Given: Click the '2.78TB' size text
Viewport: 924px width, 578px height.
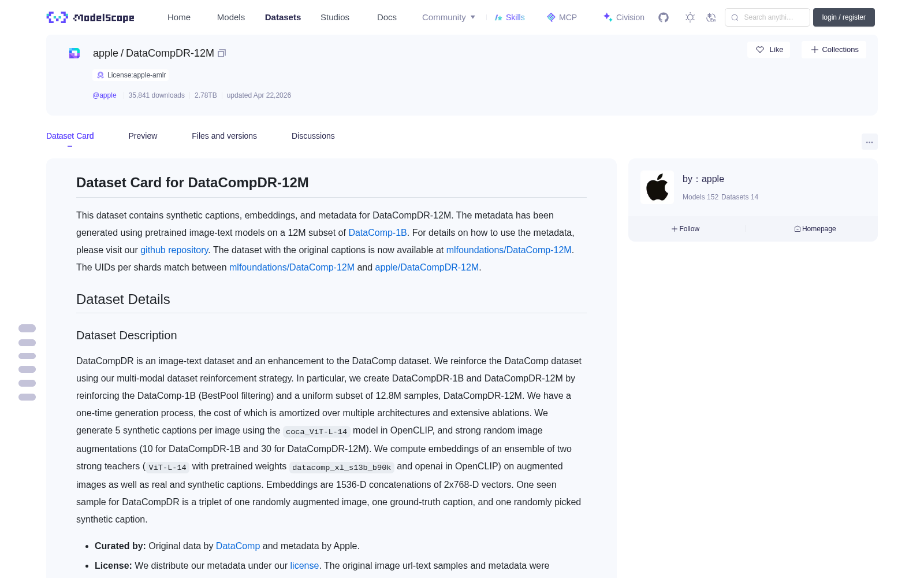Looking at the screenshot, I should click(x=206, y=95).
